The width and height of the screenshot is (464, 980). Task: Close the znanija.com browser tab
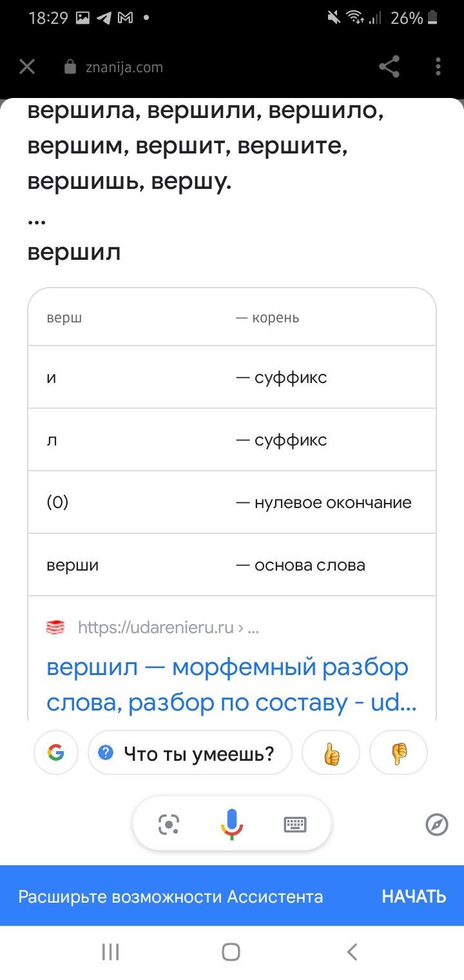point(27,66)
